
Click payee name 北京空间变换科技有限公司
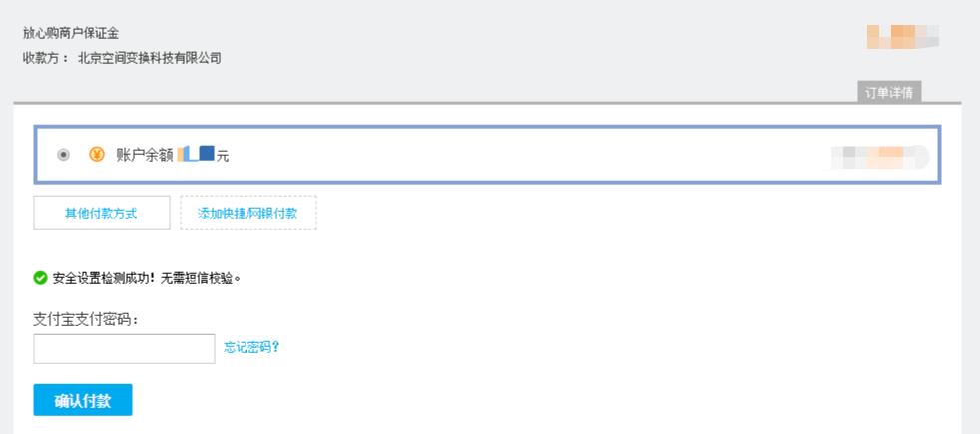click(150, 57)
